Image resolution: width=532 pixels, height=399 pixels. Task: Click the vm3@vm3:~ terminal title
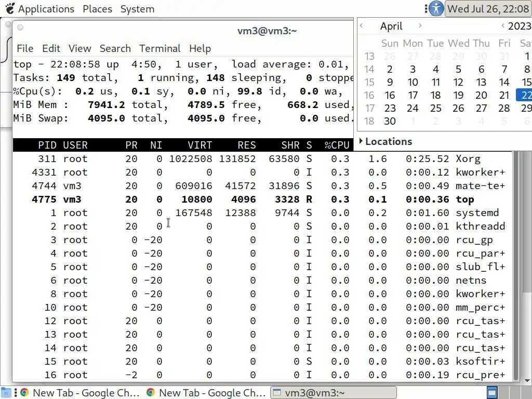(267, 31)
